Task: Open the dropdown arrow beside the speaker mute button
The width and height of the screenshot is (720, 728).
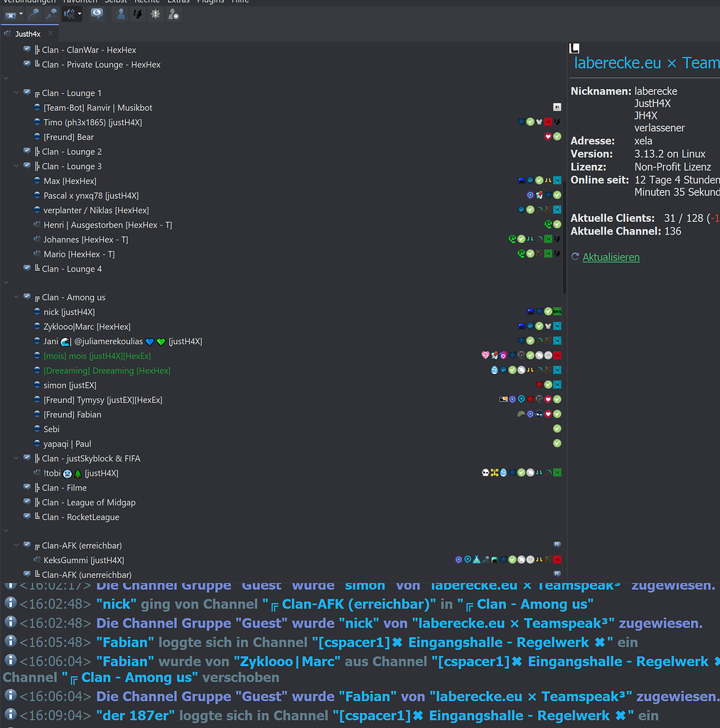Action: point(79,14)
